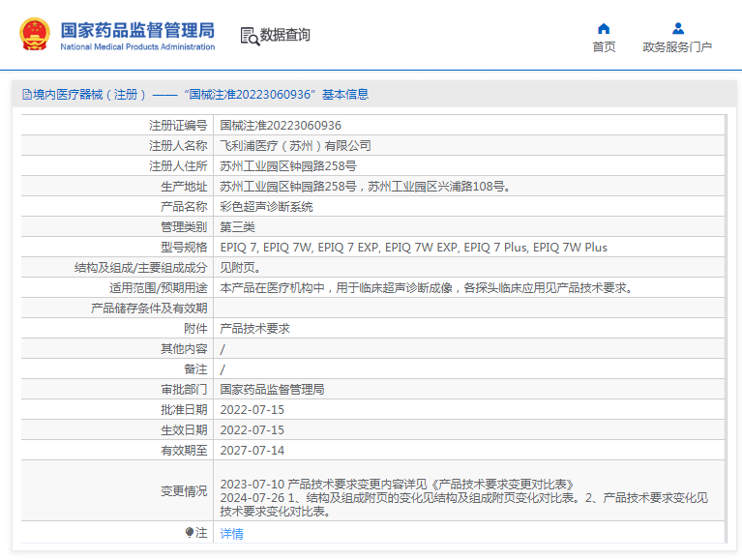This screenshot has height=560, width=742.
Task: Click the 产品储存条件及有效期 label
Action: click(149, 309)
